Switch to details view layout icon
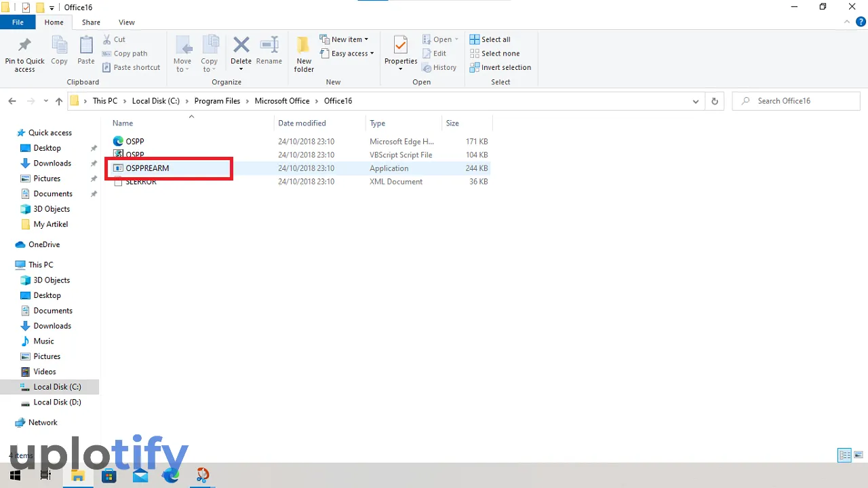868x488 pixels. pos(844,455)
